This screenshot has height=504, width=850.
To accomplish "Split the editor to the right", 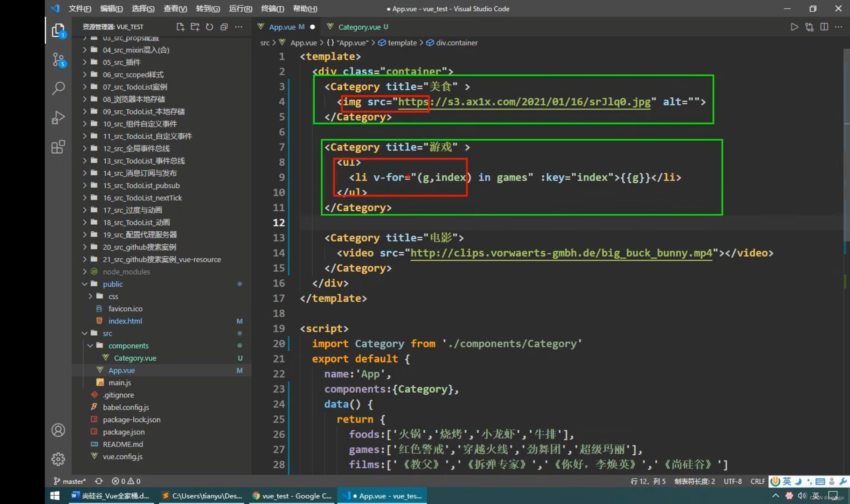I will point(824,27).
